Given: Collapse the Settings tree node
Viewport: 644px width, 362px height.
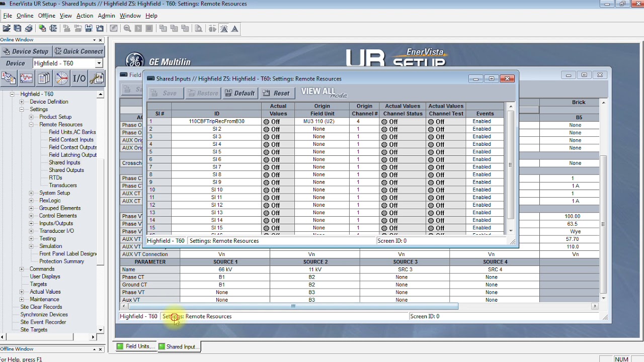Looking at the screenshot, I should [22, 109].
